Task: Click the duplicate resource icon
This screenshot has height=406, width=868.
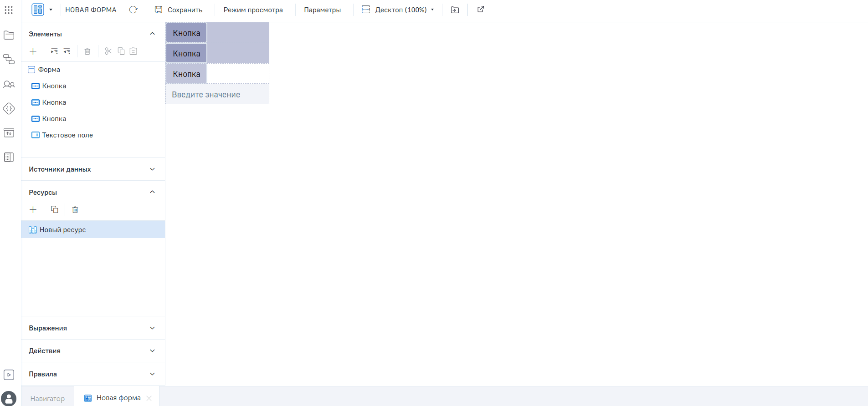Action: (55, 209)
